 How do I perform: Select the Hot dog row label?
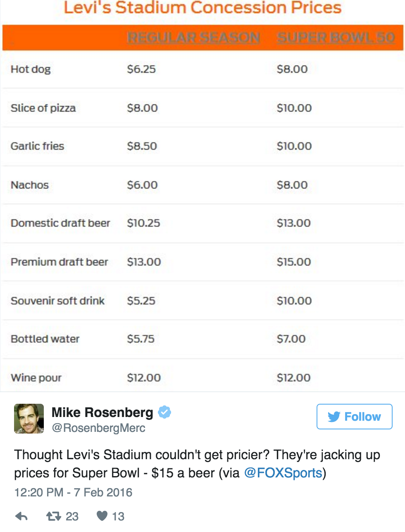[x=31, y=69]
